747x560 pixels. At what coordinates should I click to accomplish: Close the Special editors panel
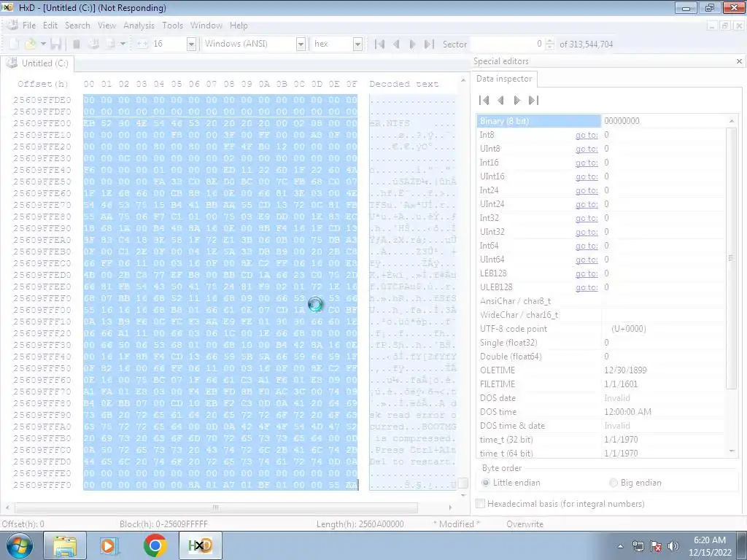click(739, 61)
